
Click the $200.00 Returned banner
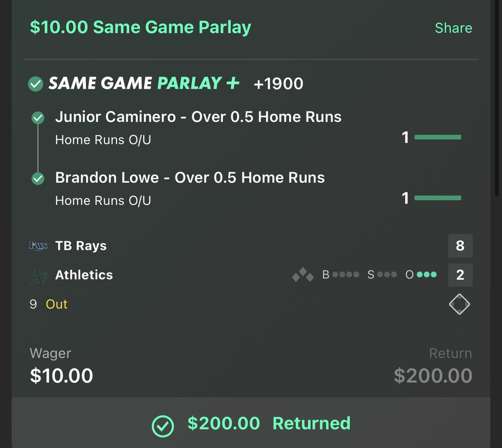click(x=251, y=423)
